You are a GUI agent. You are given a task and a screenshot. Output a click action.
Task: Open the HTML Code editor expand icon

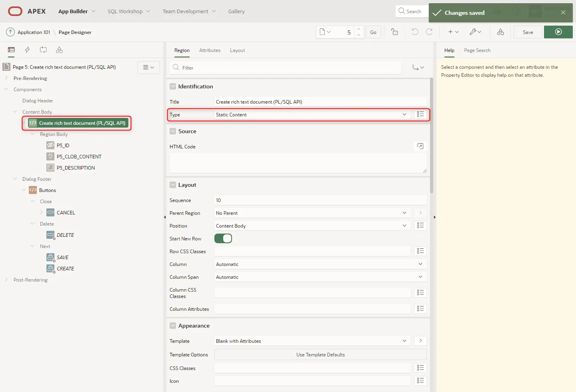(420, 146)
